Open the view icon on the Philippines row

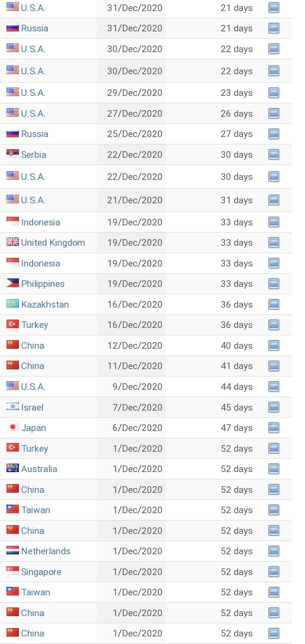pos(274,284)
